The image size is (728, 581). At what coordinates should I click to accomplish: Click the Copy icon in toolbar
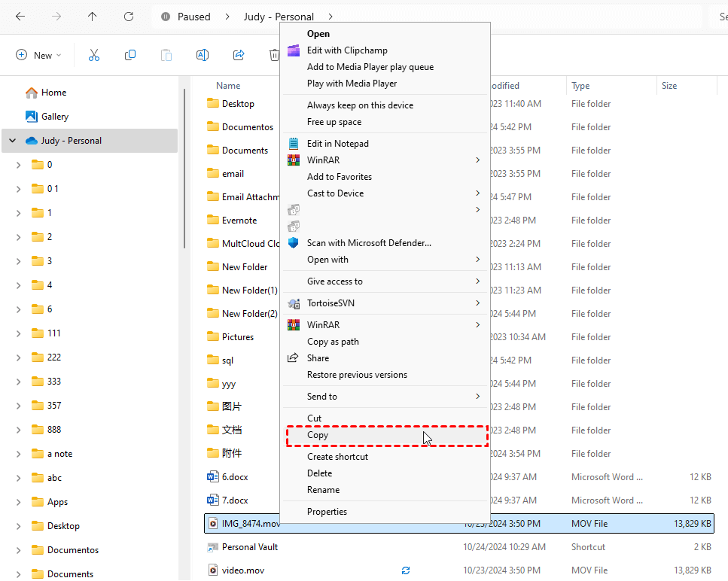(130, 55)
